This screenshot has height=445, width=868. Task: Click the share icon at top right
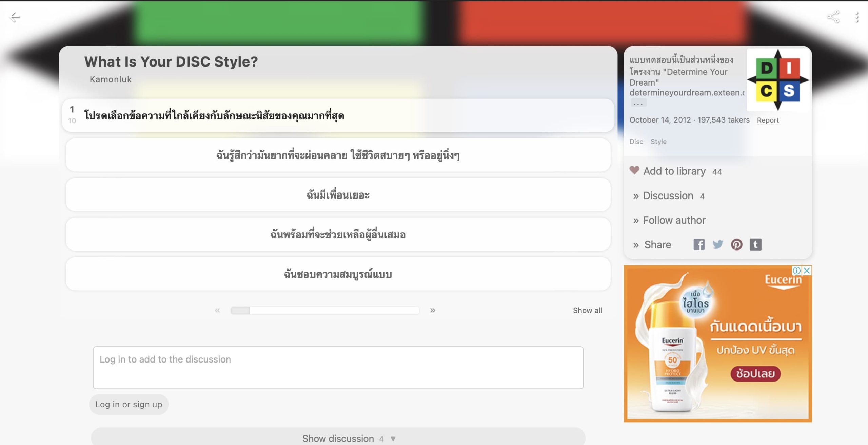[833, 17]
